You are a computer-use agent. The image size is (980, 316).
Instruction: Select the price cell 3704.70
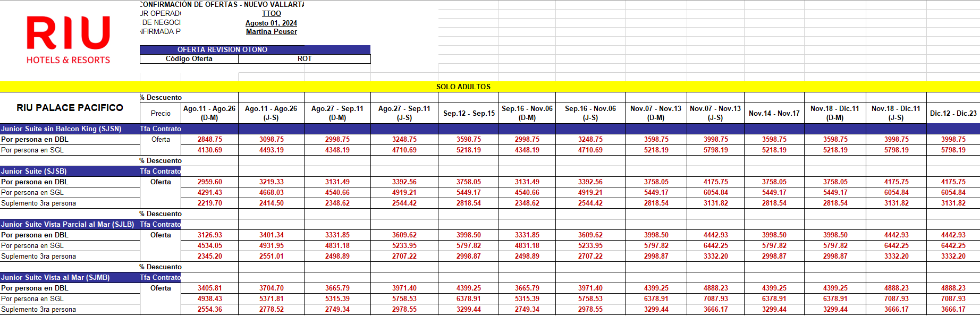click(272, 288)
